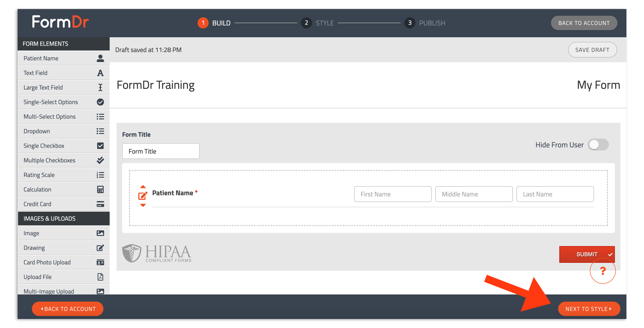Click the My Form heading
Viewport: 644px width, 328px height.
(x=598, y=85)
